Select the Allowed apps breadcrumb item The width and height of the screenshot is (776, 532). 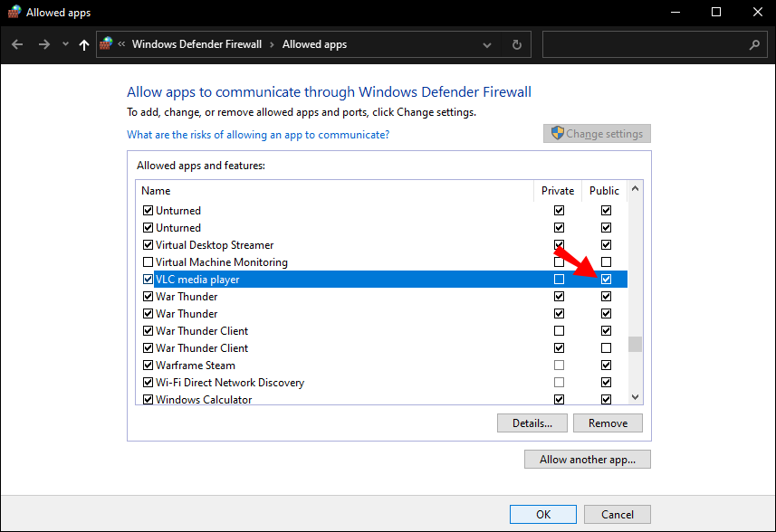pyautogui.click(x=314, y=44)
